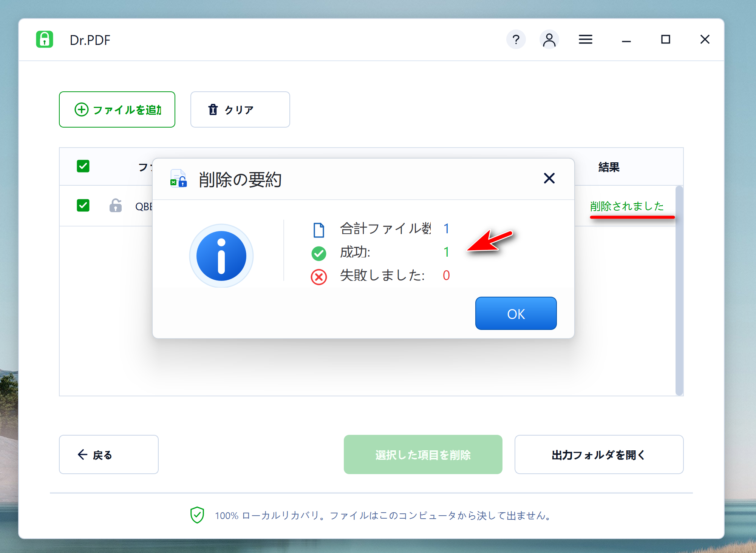
Task: Click the 削除の要約 dialog title icon
Action: pos(178,179)
